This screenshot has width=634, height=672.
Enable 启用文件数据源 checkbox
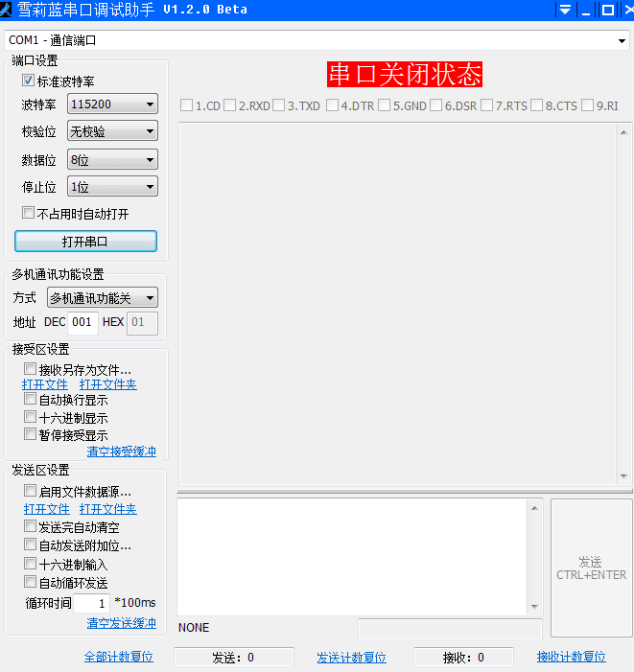pos(30,491)
